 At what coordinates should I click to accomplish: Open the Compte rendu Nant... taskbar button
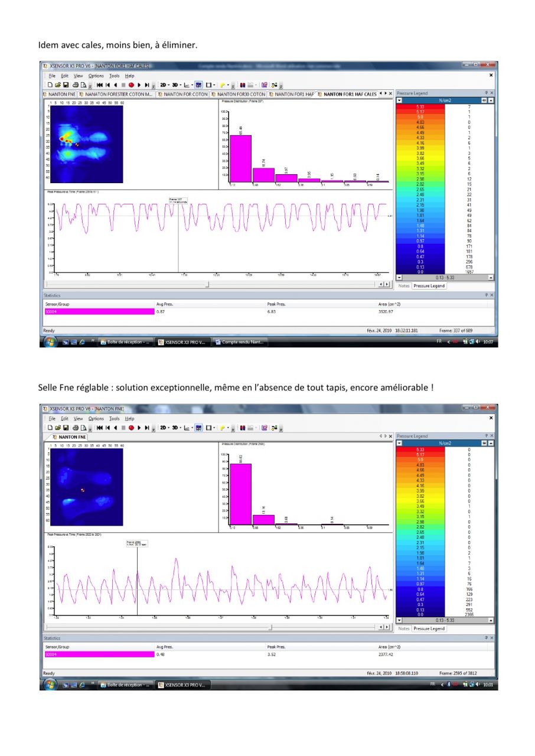241,342
